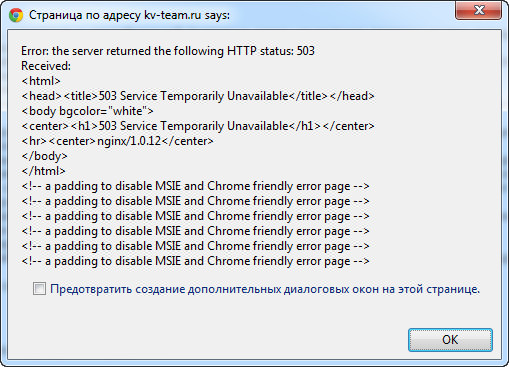Viewport: 509px width, 367px height.
Task: Click the nginx/1.0.12 version line
Action: coord(117,141)
